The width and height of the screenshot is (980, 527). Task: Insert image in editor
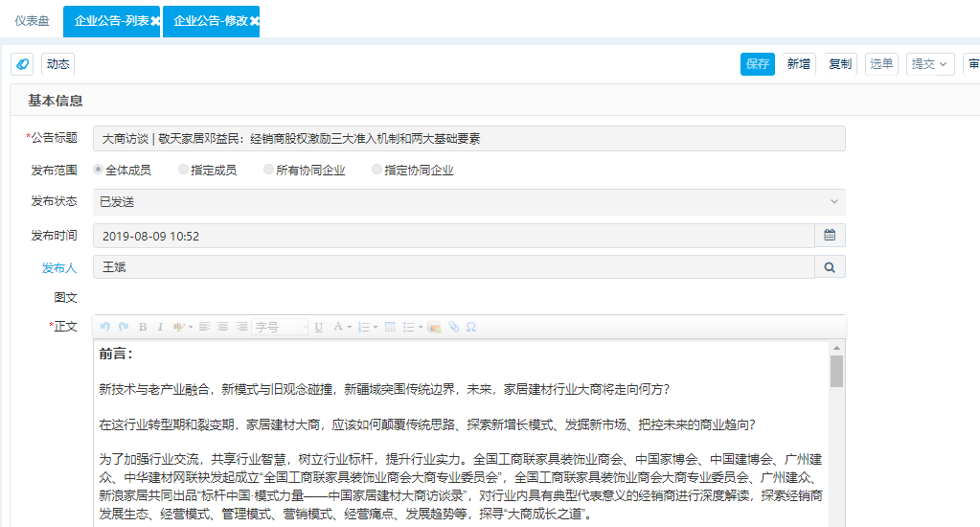(x=434, y=327)
